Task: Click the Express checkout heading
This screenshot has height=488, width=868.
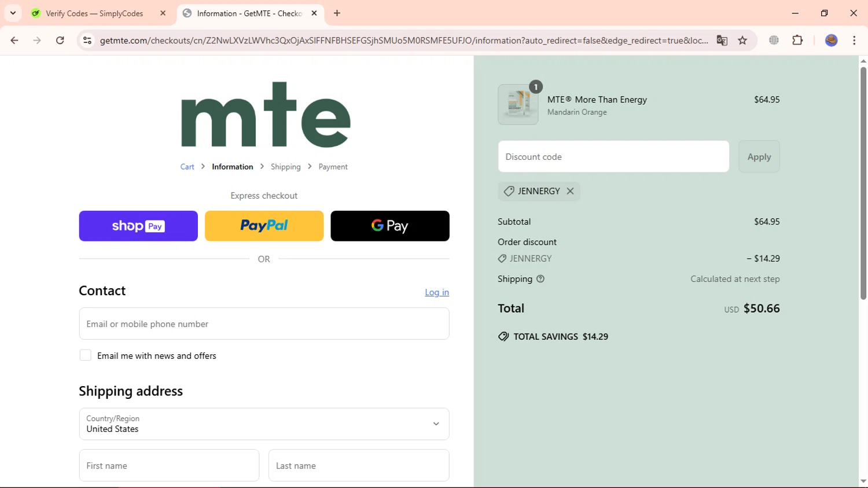Action: (264, 196)
